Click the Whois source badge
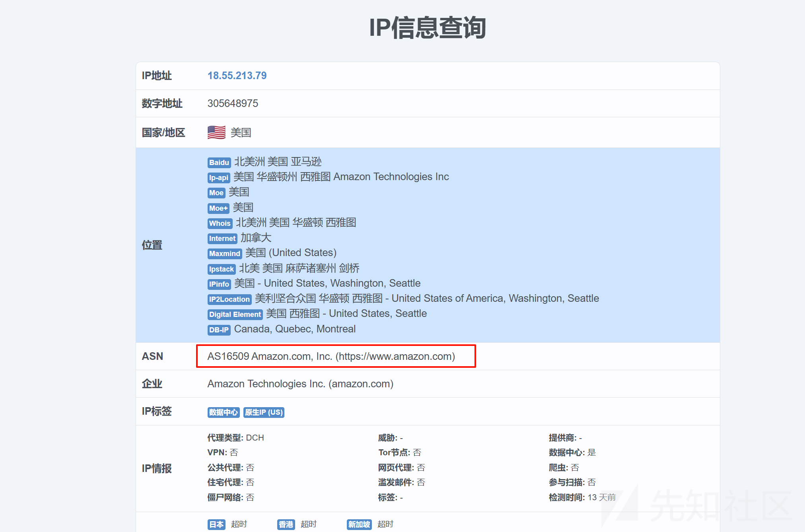This screenshot has width=805, height=532. pyautogui.click(x=220, y=223)
